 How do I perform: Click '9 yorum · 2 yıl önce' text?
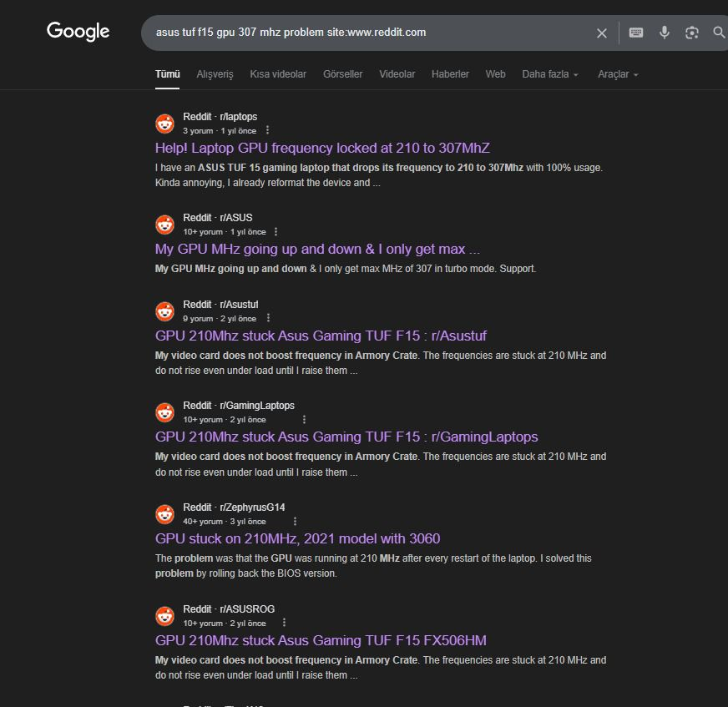tap(220, 319)
